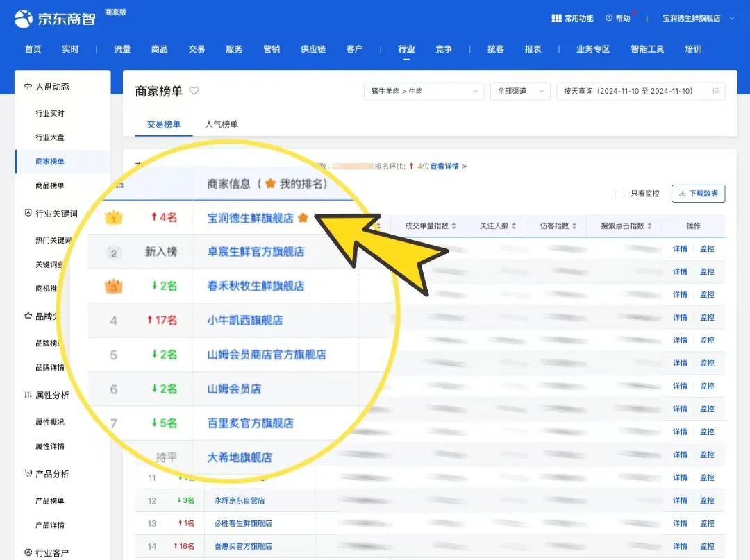Open the 常用功能 quick-functions grid icon
The width and height of the screenshot is (750, 560).
[557, 17]
